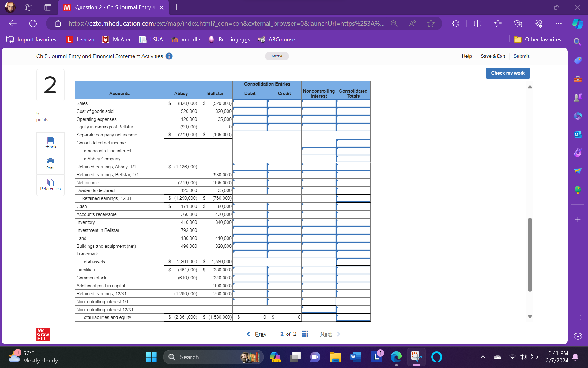Expand hidden icons in system tray
The width and height of the screenshot is (588, 368).
coord(483,357)
